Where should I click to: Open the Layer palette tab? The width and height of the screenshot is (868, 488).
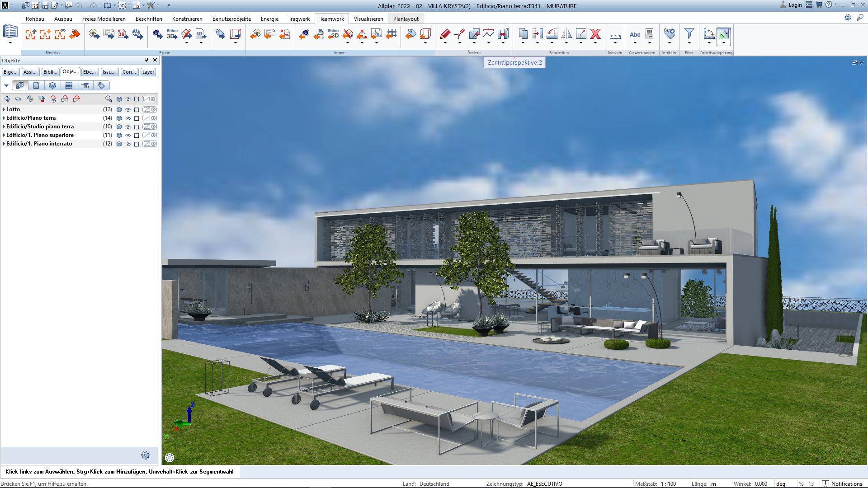[148, 72]
